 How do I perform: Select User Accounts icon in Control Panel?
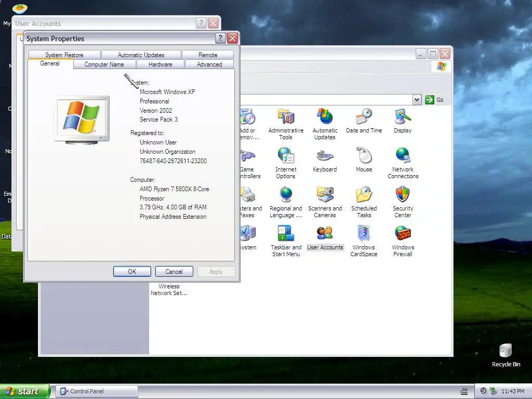pos(325,238)
